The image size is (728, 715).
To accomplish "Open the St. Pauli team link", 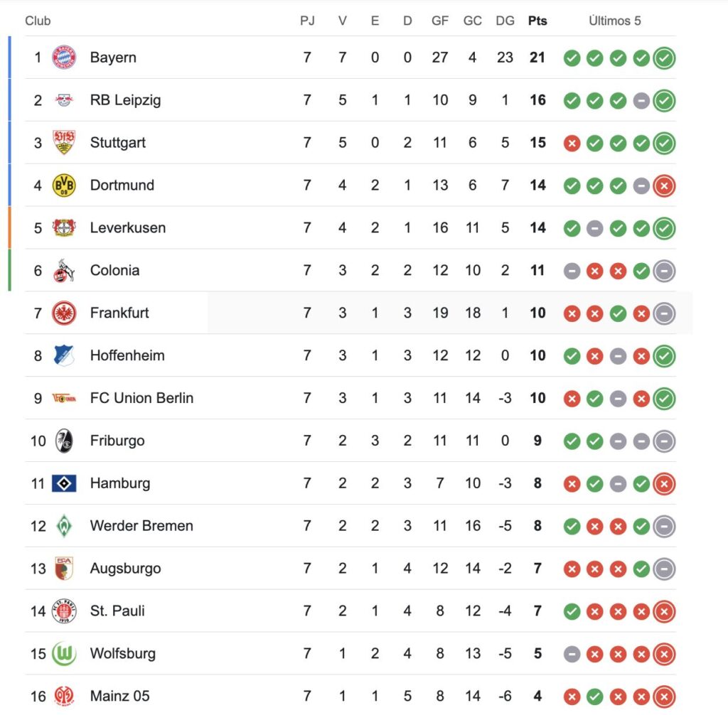I will pyautogui.click(x=117, y=611).
